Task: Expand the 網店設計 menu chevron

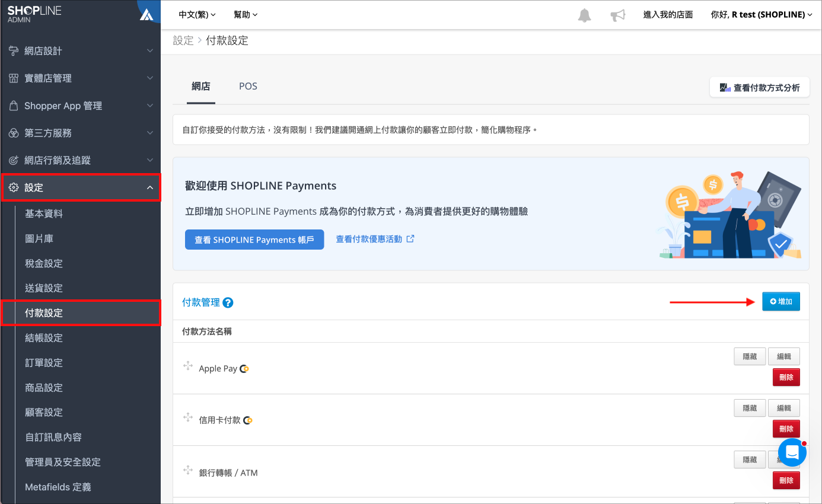Action: click(x=150, y=51)
